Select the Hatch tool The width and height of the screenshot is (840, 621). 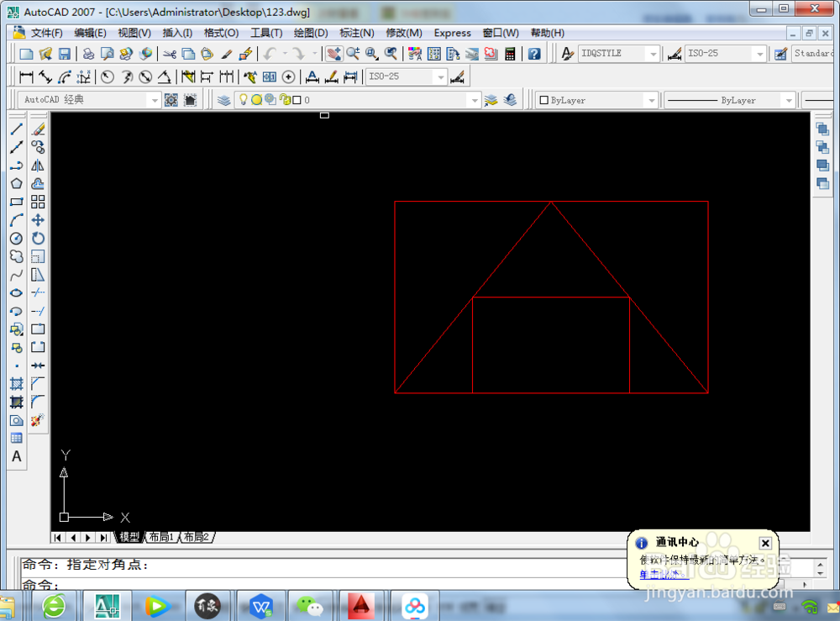(x=17, y=384)
